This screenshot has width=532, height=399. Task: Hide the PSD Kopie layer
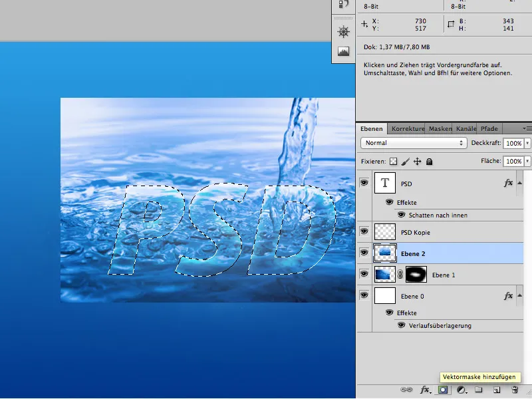[364, 231]
